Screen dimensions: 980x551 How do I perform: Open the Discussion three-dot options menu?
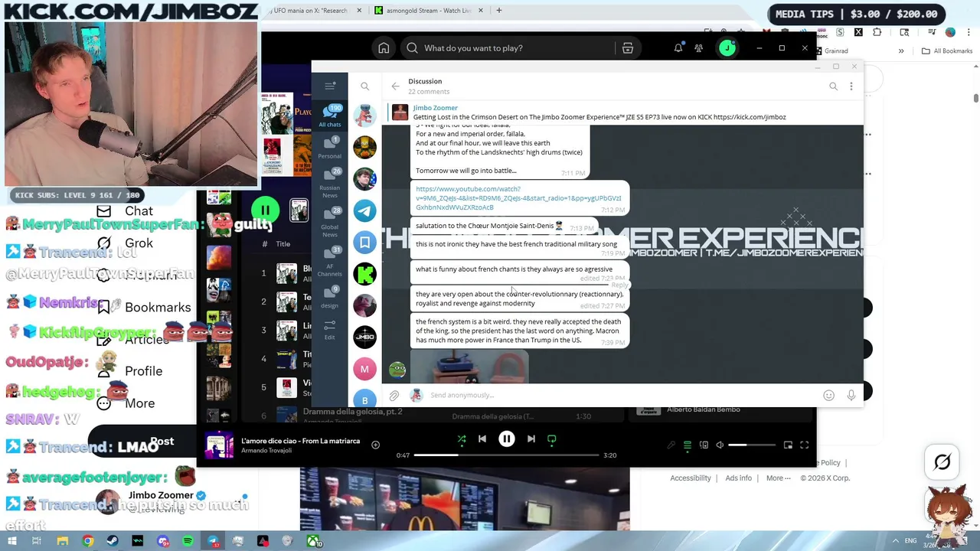point(851,86)
